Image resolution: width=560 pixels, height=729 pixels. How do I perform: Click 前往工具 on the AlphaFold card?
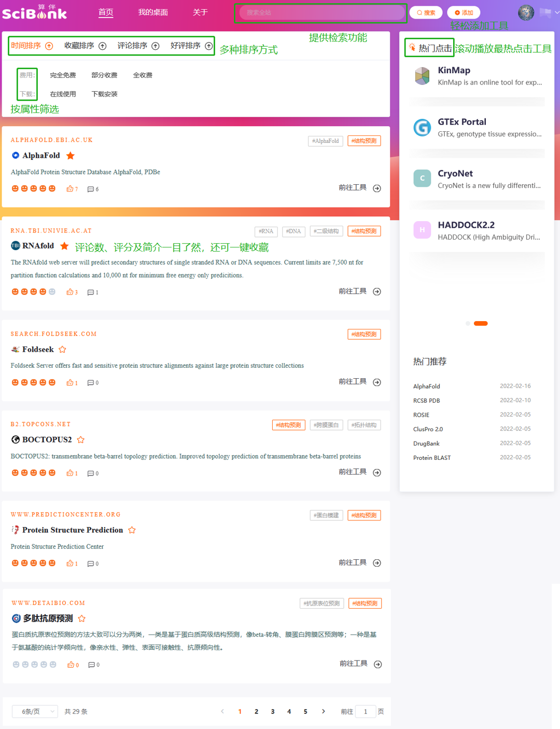(x=360, y=188)
